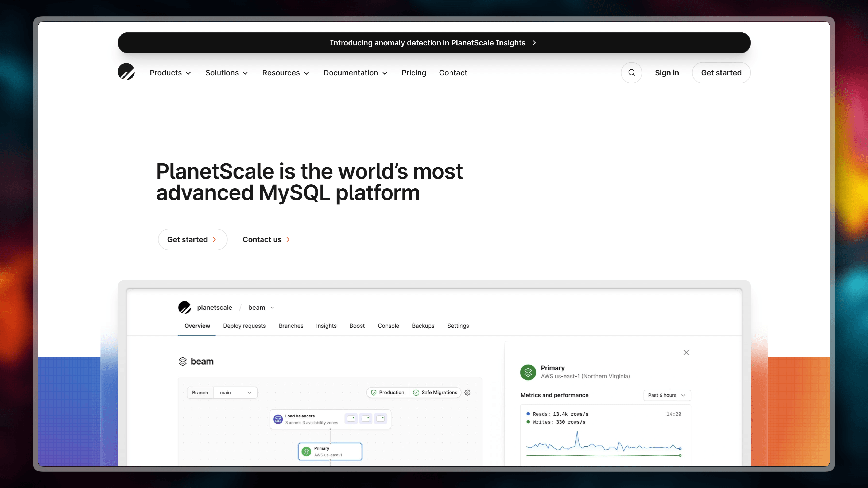Open the Backups tab

pos(423,326)
